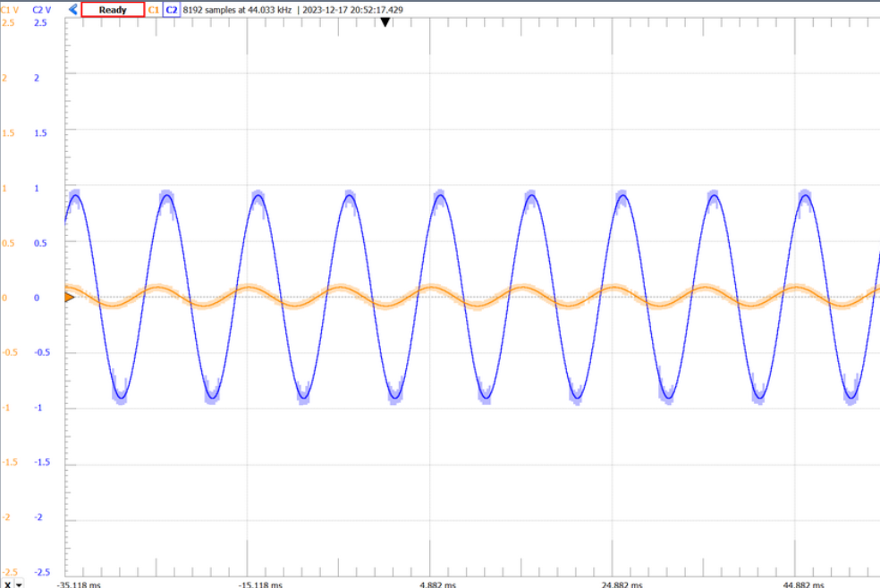Click the Ready acquisition status box

[x=113, y=10]
